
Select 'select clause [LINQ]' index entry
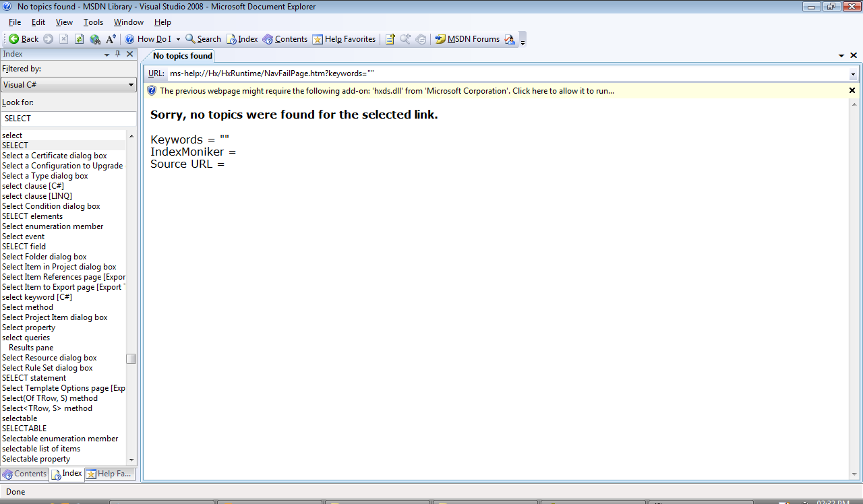pos(37,196)
